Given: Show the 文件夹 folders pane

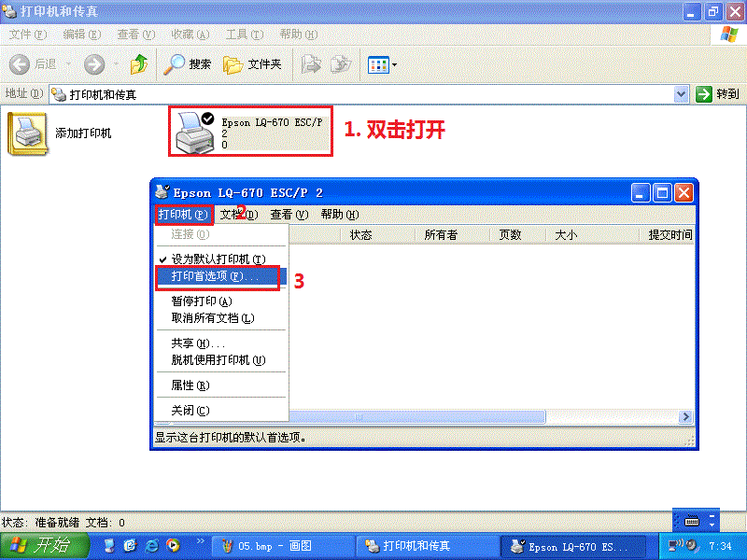Looking at the screenshot, I should click(x=252, y=64).
